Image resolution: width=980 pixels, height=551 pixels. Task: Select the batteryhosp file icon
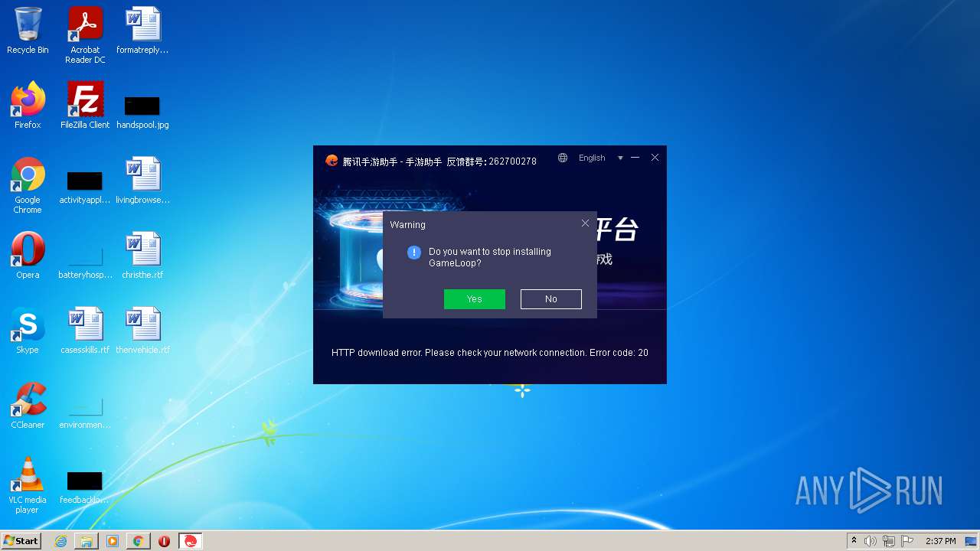(x=85, y=262)
